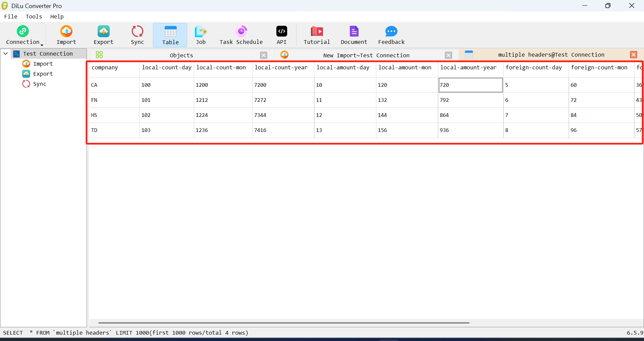Open the Connection toolbar icon
Screen dimensions: 644x341
23,35
